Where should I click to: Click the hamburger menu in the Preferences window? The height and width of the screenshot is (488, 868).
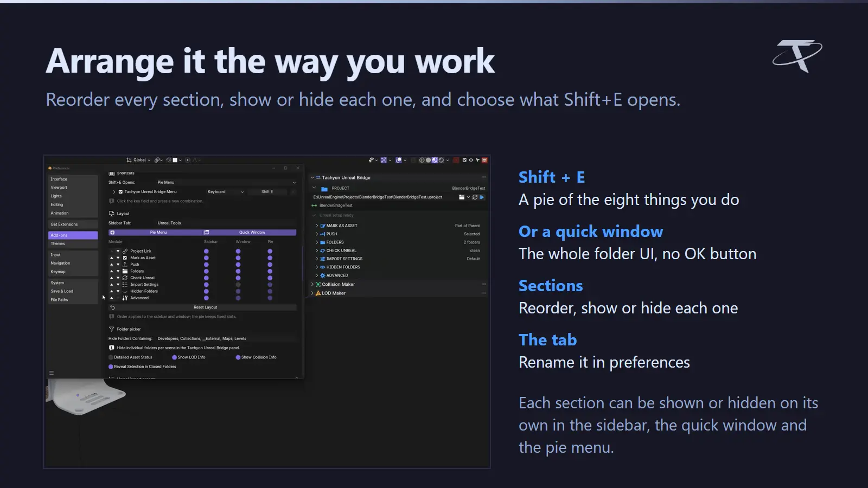(x=52, y=373)
